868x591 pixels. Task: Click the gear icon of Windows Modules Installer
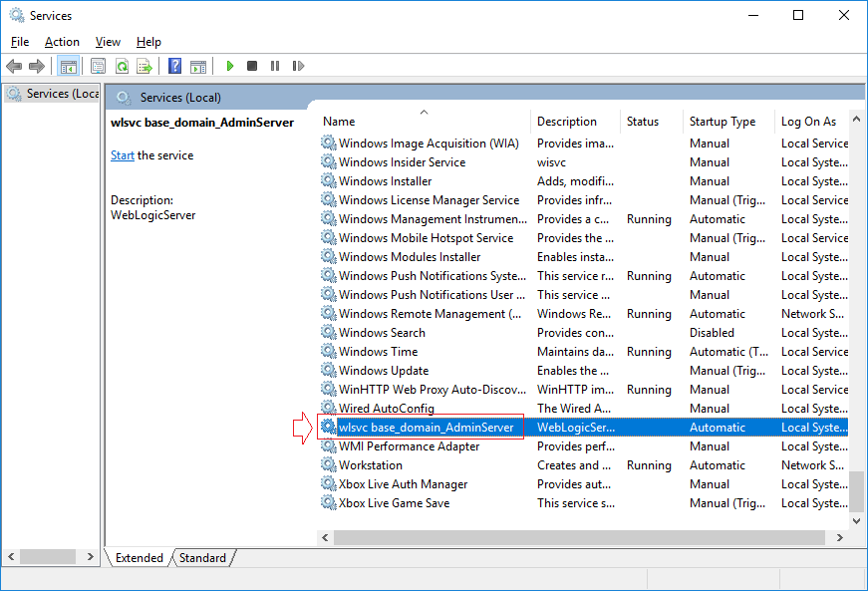tap(328, 256)
